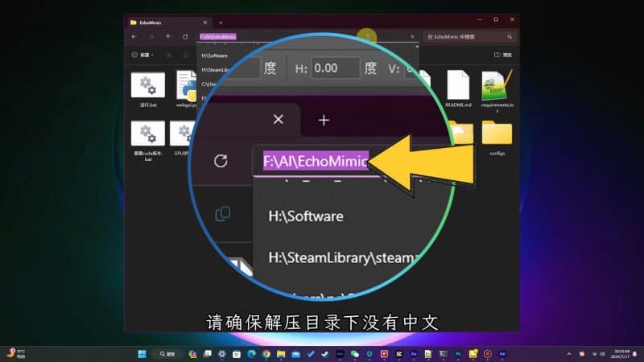This screenshot has width=644, height=362.
Task: Open WeChat from the taskbar
Action: point(355,354)
